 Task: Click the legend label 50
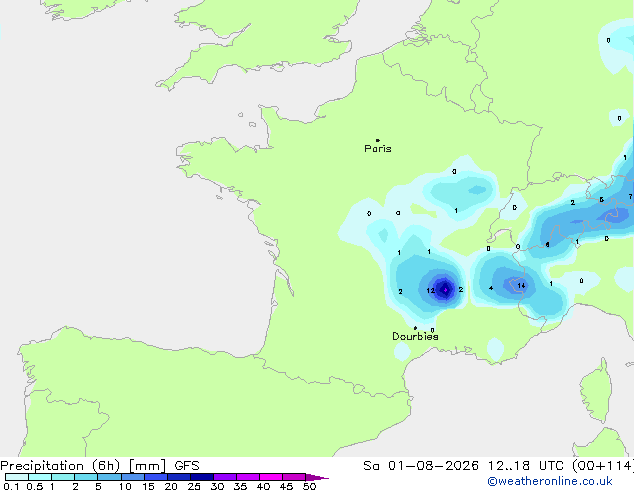pyautogui.click(x=309, y=486)
